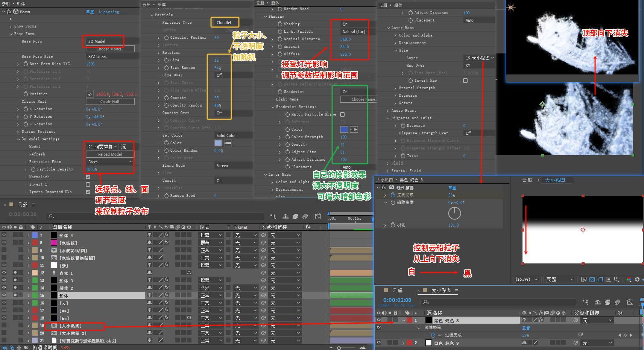644x350 pixels.
Task: Open the Size Layer dropdown 19.大小贴图
Action: (480, 58)
